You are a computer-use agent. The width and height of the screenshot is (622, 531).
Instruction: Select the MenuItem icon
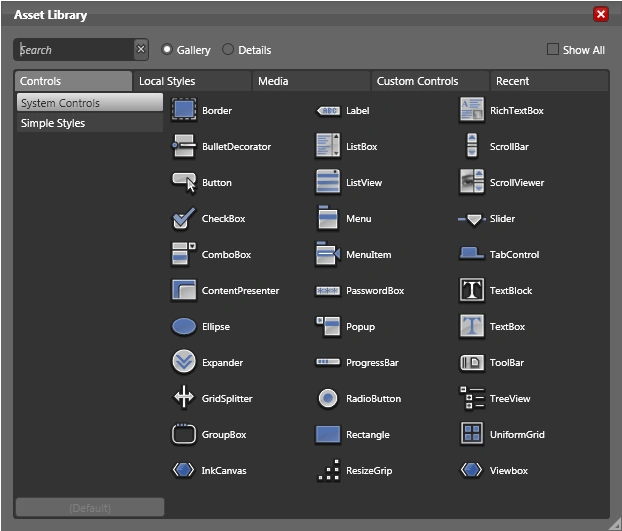click(328, 253)
